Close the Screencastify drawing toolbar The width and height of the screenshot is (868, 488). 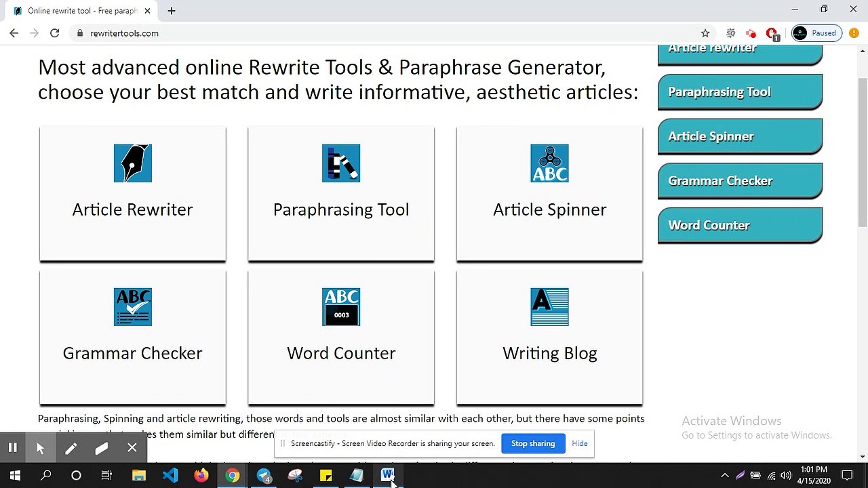[132, 447]
